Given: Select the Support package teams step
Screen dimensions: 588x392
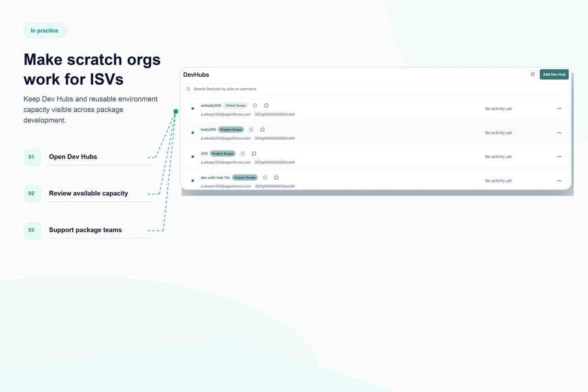Looking at the screenshot, I should [88, 230].
